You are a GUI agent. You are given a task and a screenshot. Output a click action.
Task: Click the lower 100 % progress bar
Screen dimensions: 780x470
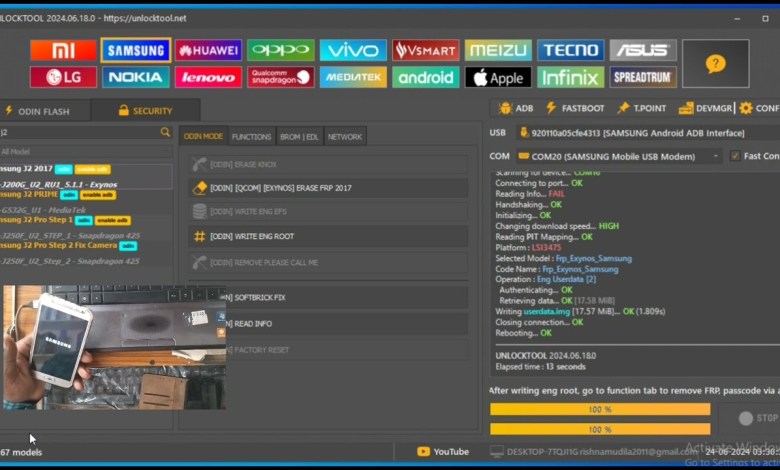[600, 429]
